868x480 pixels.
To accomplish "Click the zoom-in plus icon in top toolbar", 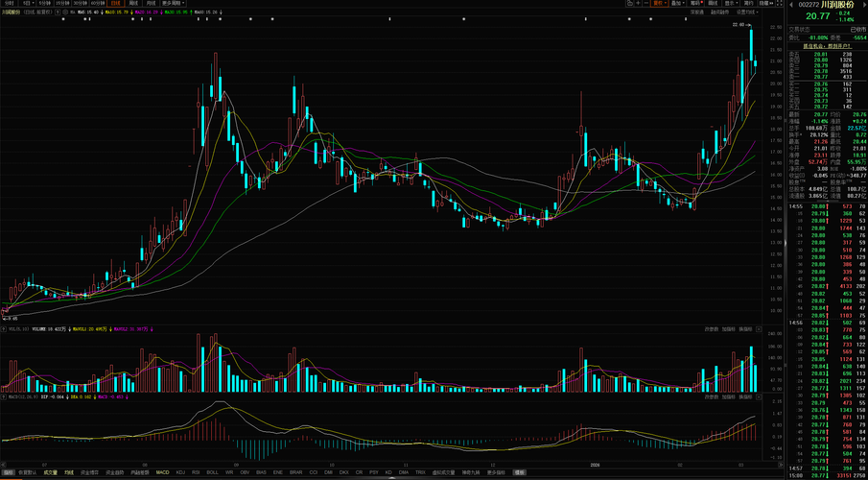I will click(638, 3).
